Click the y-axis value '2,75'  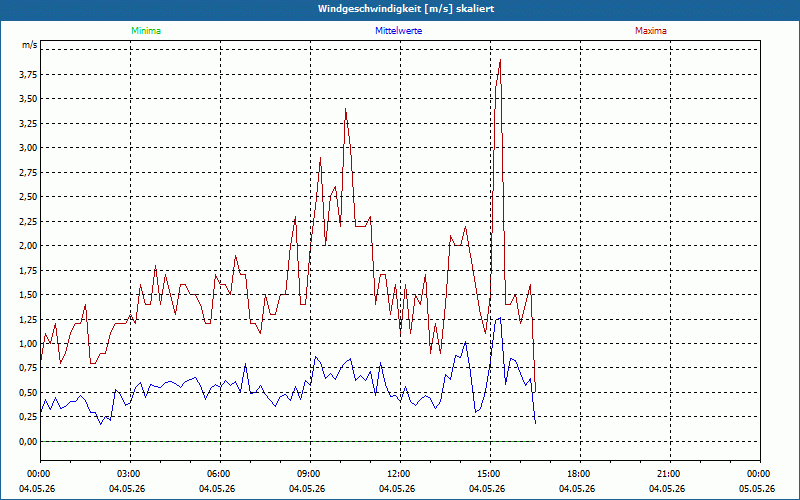(28, 172)
